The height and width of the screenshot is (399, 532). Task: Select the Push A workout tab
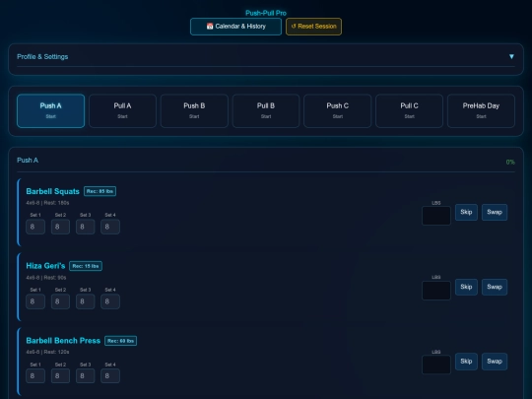(x=50, y=111)
